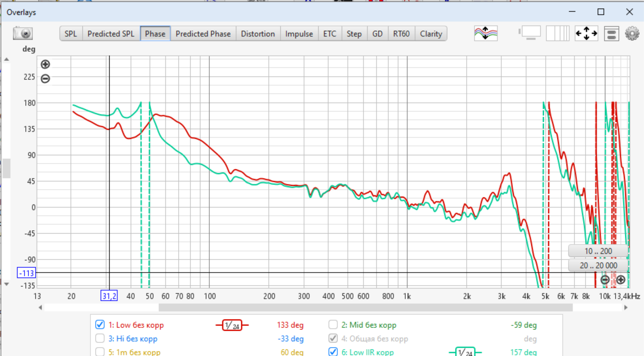644x356 pixels.
Task: Enable the '3: Hi без корр' trace
Action: click(x=100, y=339)
